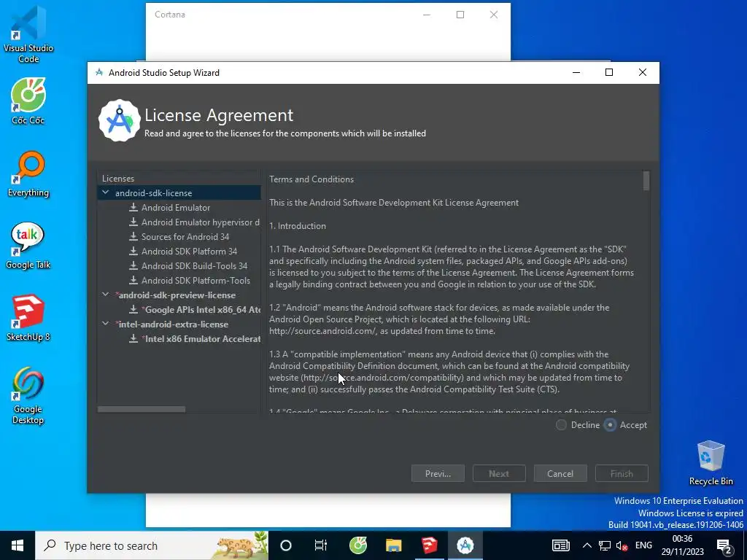This screenshot has height=560, width=747.
Task: Select the Accept radio button
Action: [610, 425]
